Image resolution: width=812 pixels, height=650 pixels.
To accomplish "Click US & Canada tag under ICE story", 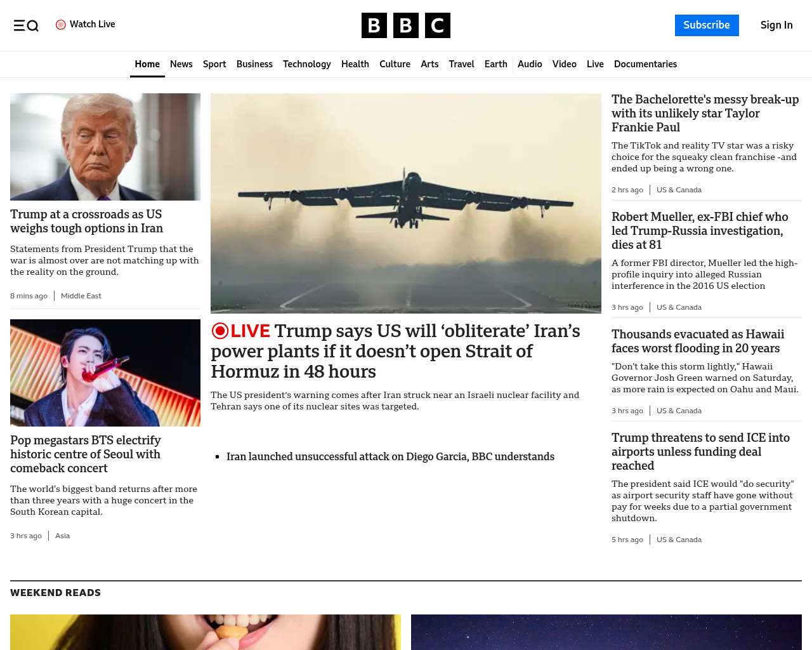I will [679, 540].
